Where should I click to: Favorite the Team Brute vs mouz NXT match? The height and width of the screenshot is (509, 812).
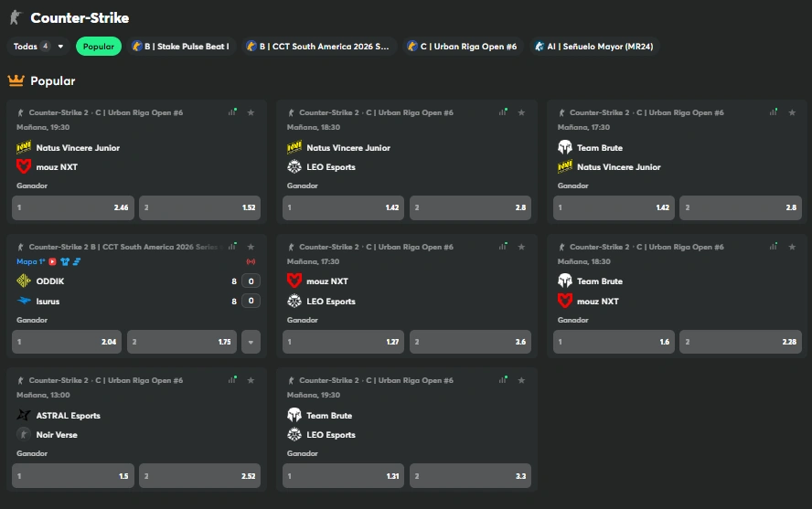[x=792, y=247]
